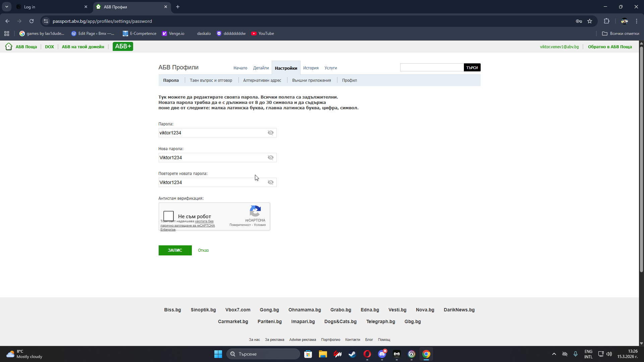Open the YouTube bookmark
644x362 pixels.
pyautogui.click(x=263, y=34)
